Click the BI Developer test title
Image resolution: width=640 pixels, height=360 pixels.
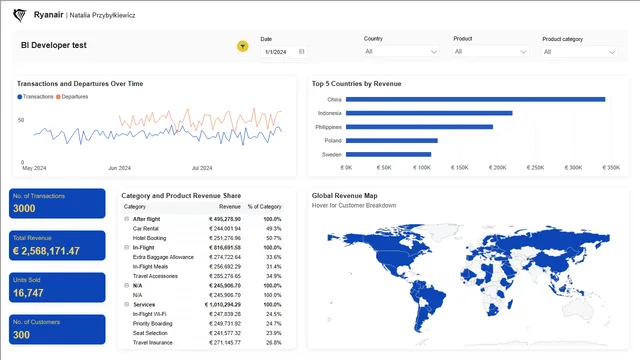pyautogui.click(x=53, y=45)
